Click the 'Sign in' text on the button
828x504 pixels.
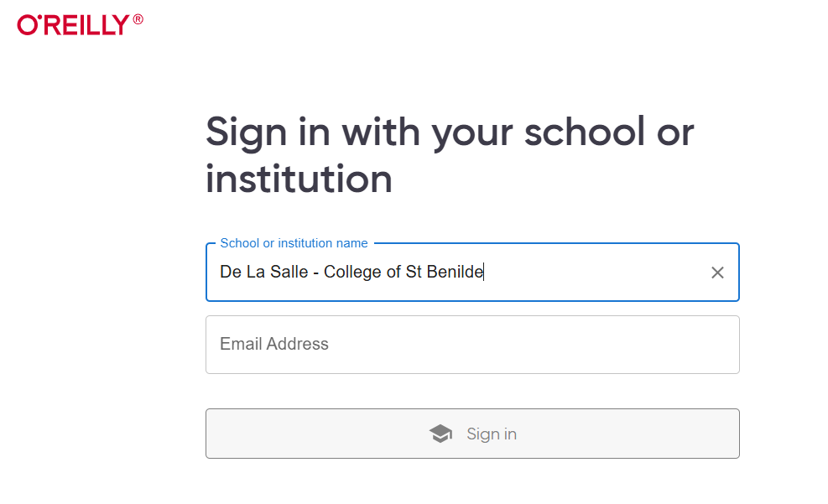tap(491, 434)
